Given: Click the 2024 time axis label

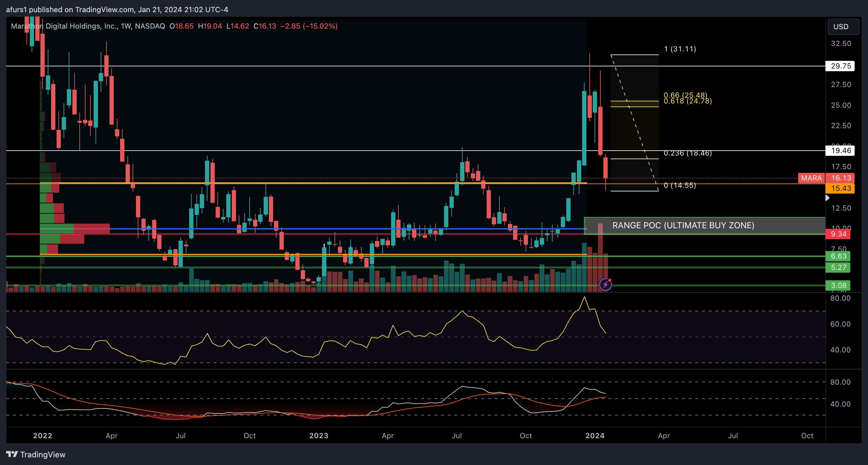Looking at the screenshot, I should pos(595,435).
